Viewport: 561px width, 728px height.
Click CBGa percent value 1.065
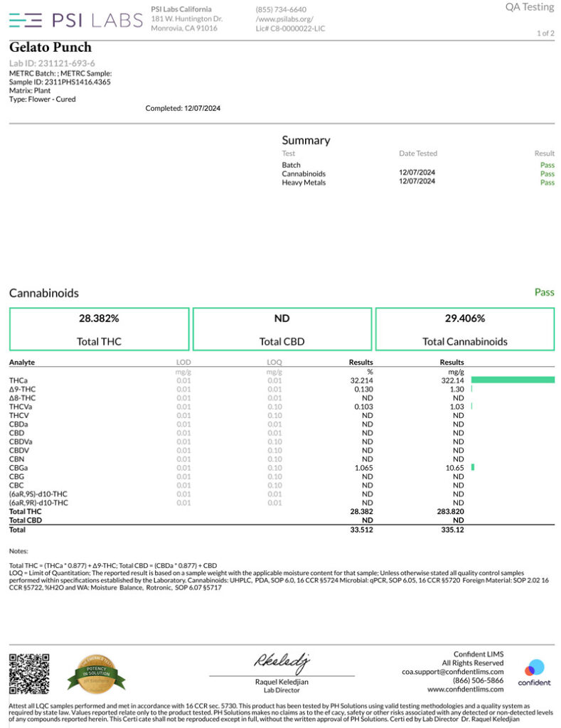[x=363, y=468]
